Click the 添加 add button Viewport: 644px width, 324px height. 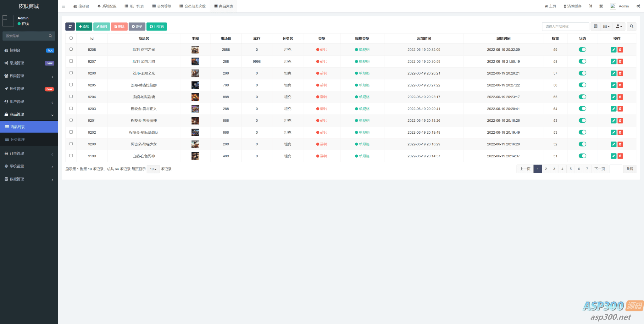(x=84, y=27)
